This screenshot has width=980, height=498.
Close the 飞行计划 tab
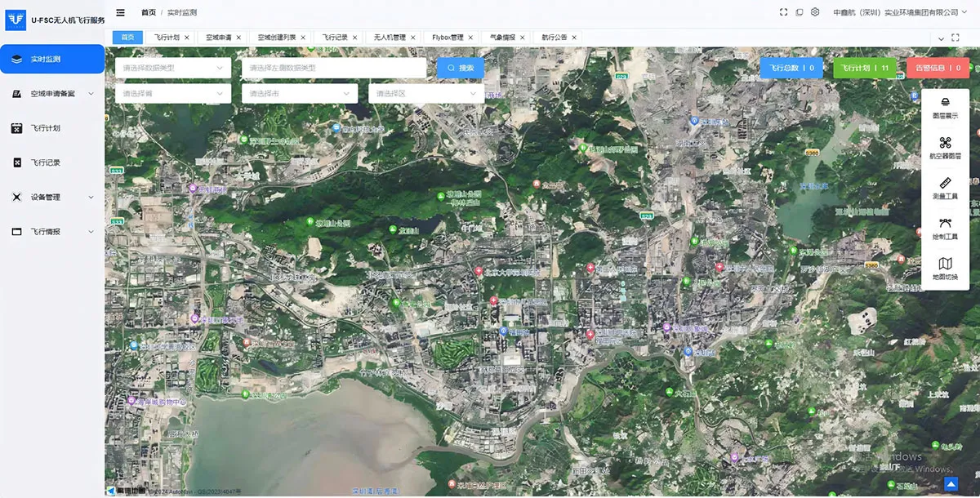click(x=187, y=38)
